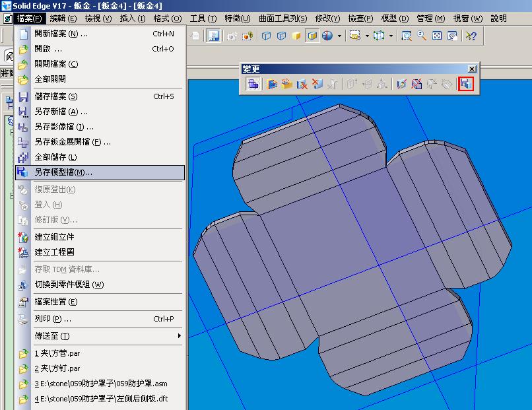The height and width of the screenshot is (410, 532).
Task: Choose 另存鈑金展開檔(F)... entry
Action: coord(100,142)
